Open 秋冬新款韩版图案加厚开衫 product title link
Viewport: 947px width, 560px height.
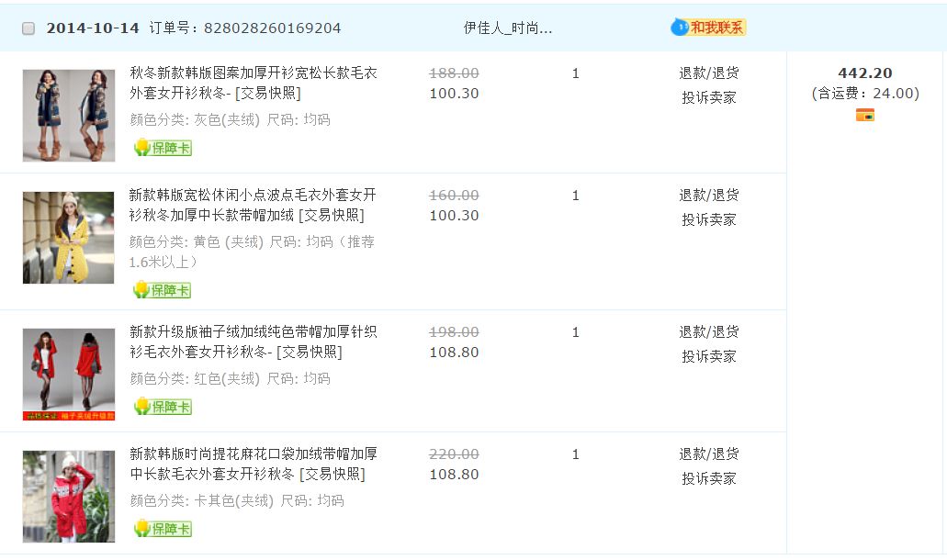tap(253, 73)
